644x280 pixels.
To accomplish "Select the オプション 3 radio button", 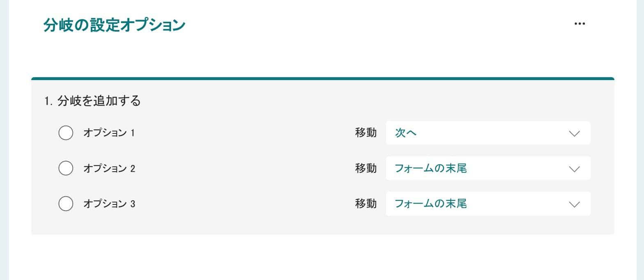I will coord(66,204).
